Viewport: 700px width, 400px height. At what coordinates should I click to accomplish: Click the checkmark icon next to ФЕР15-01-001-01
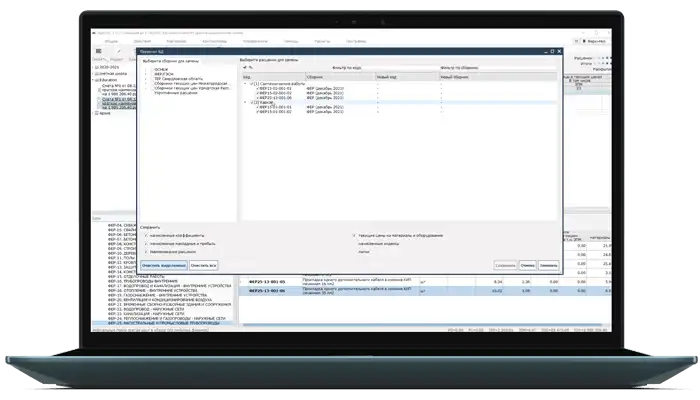[x=256, y=86]
